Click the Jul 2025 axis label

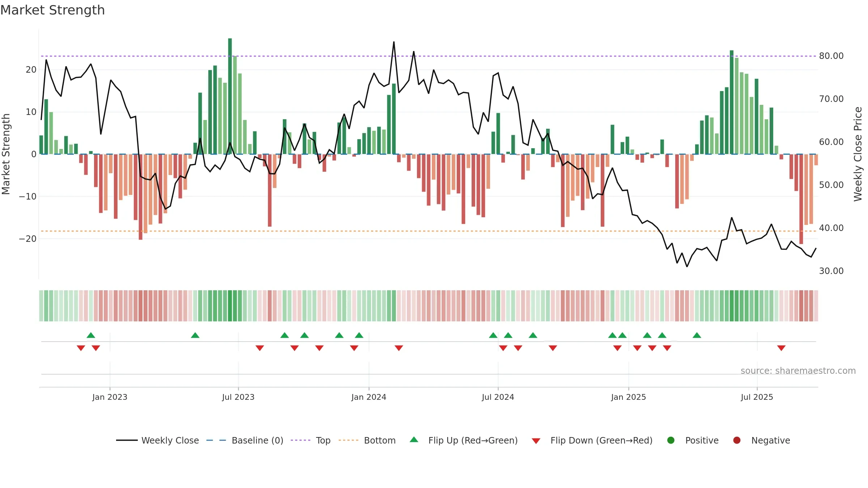coord(757,397)
